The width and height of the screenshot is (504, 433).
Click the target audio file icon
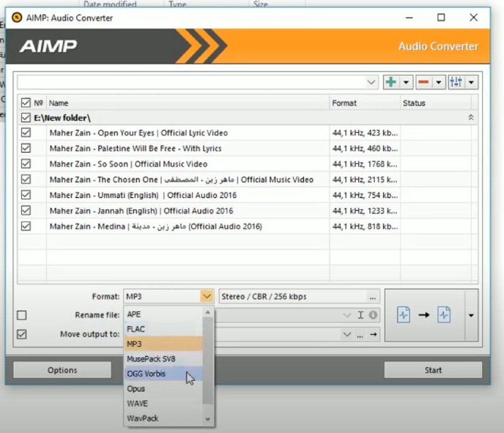444,315
